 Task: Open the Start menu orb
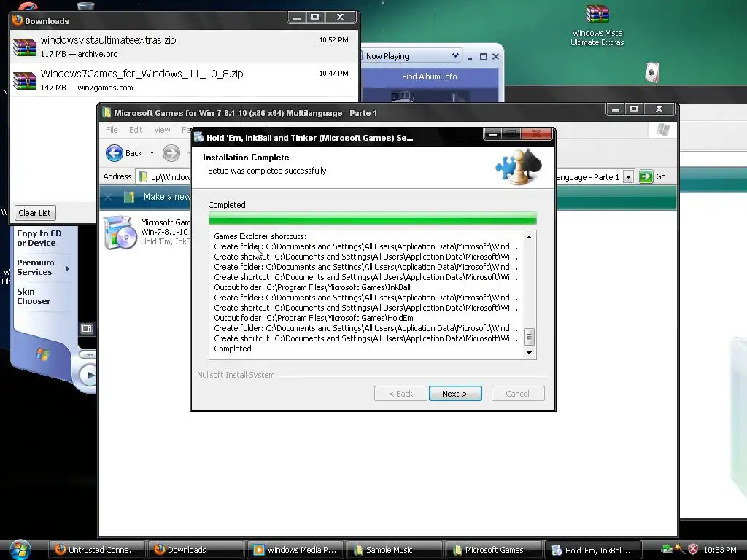pyautogui.click(x=20, y=550)
